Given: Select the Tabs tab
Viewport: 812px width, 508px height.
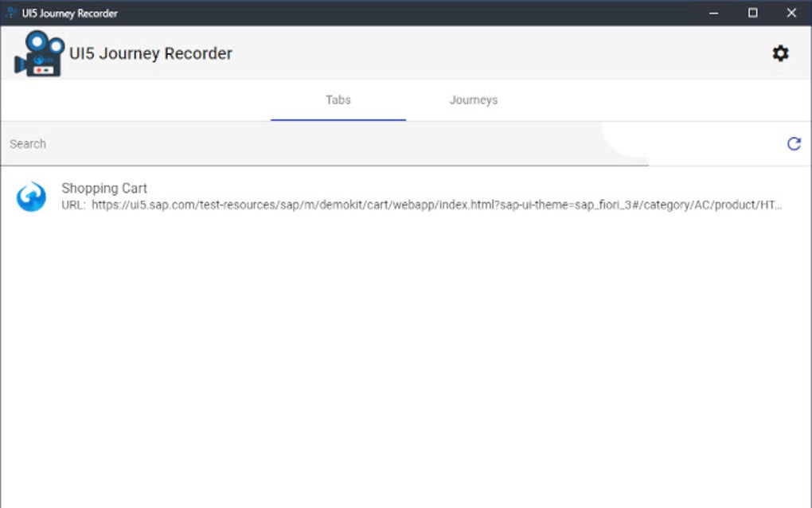Looking at the screenshot, I should (338, 100).
